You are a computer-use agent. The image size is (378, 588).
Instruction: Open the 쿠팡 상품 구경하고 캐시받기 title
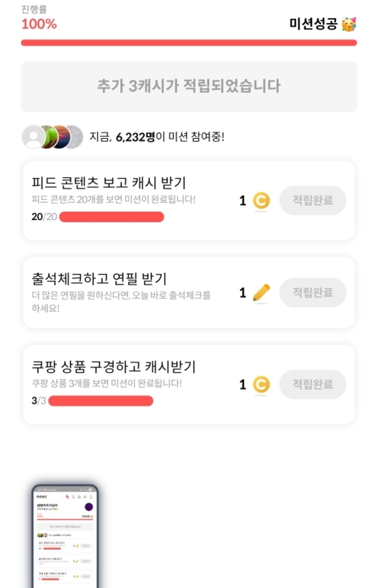[x=113, y=366]
